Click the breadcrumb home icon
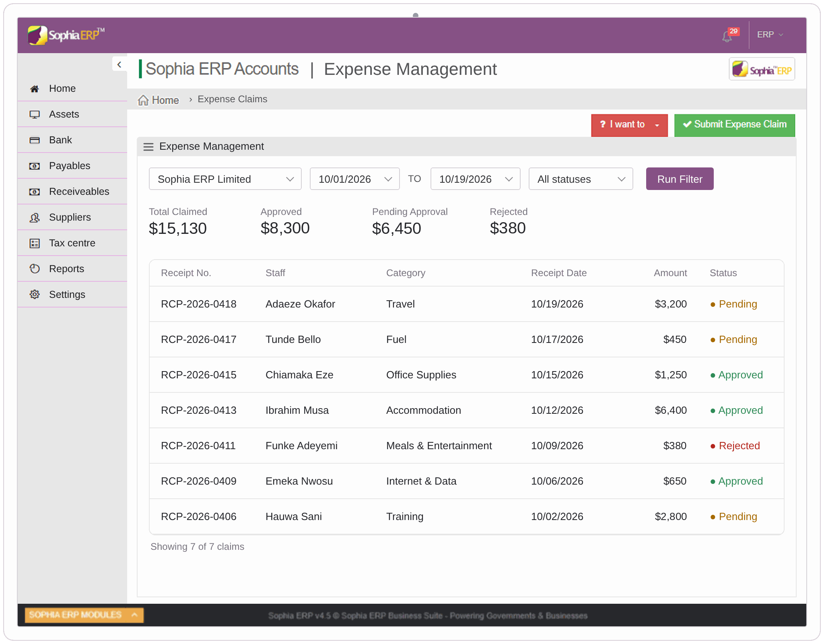The height and width of the screenshot is (644, 824). pyautogui.click(x=143, y=100)
